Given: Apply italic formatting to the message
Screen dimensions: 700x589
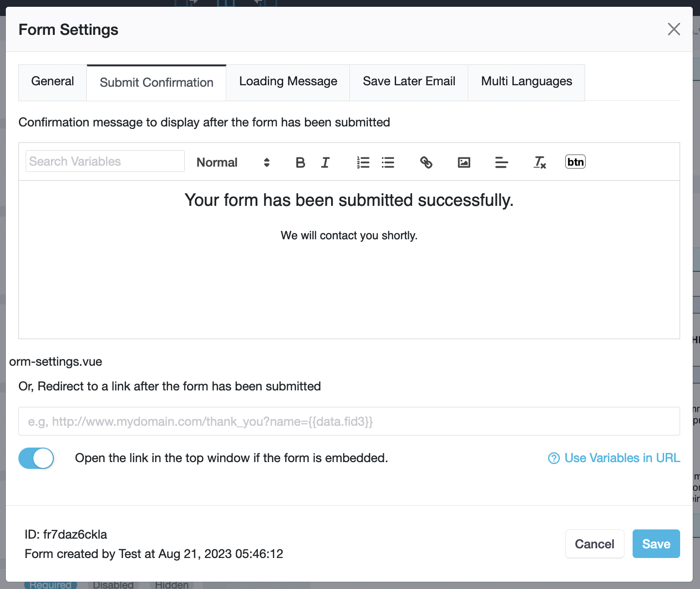Looking at the screenshot, I should pos(325,162).
